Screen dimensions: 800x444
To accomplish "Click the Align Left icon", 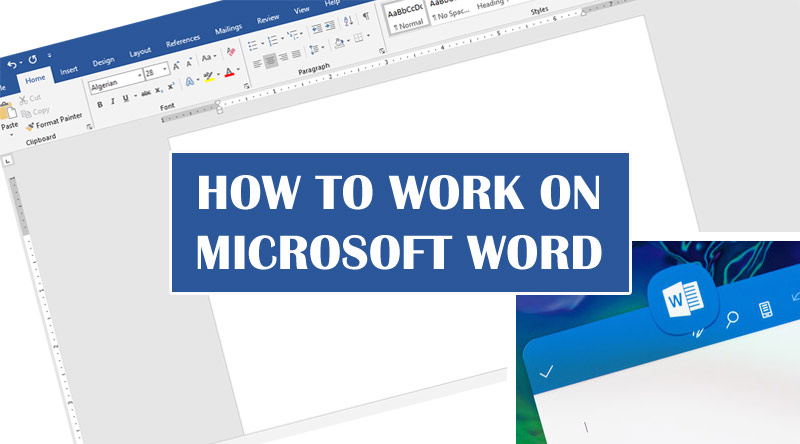I will click(258, 64).
